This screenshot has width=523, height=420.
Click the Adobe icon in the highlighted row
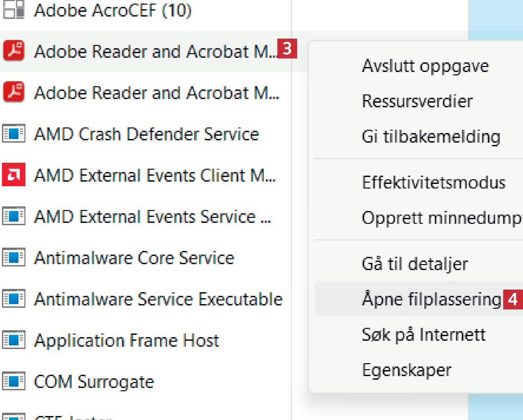[14, 51]
